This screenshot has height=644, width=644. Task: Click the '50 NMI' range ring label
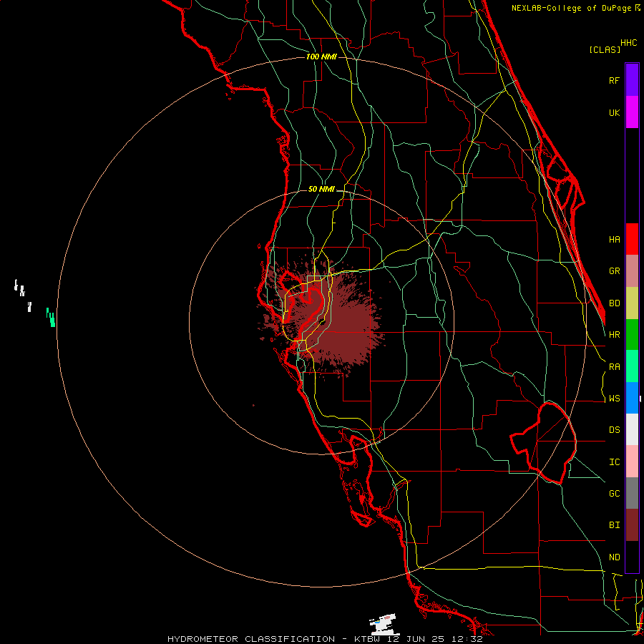(x=321, y=190)
